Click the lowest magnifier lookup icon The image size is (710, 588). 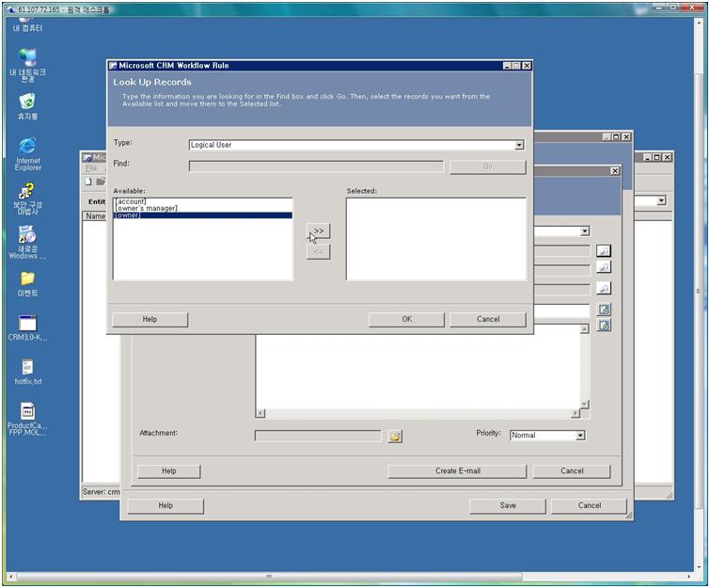(x=604, y=288)
